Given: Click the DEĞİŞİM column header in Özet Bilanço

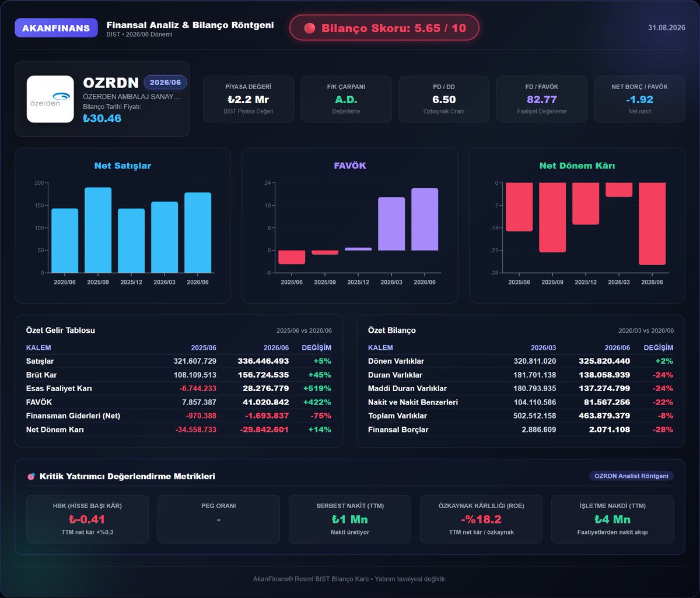Looking at the screenshot, I should pos(658,348).
